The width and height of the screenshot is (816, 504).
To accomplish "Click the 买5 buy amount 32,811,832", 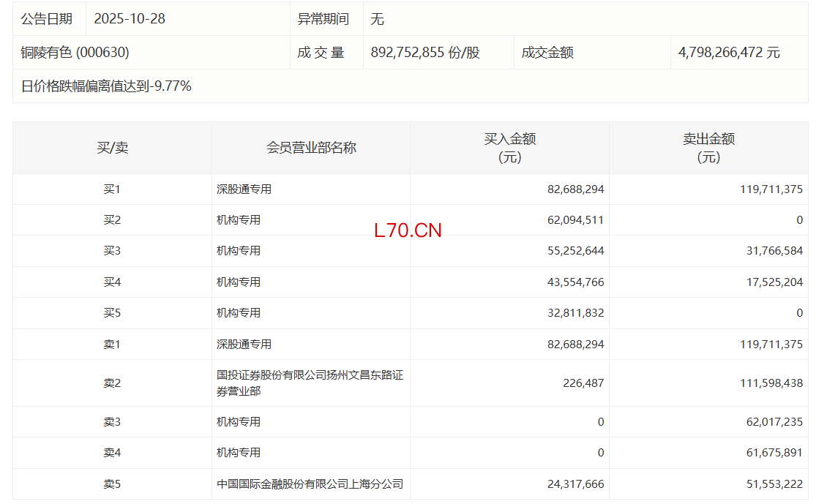I will pos(575,313).
